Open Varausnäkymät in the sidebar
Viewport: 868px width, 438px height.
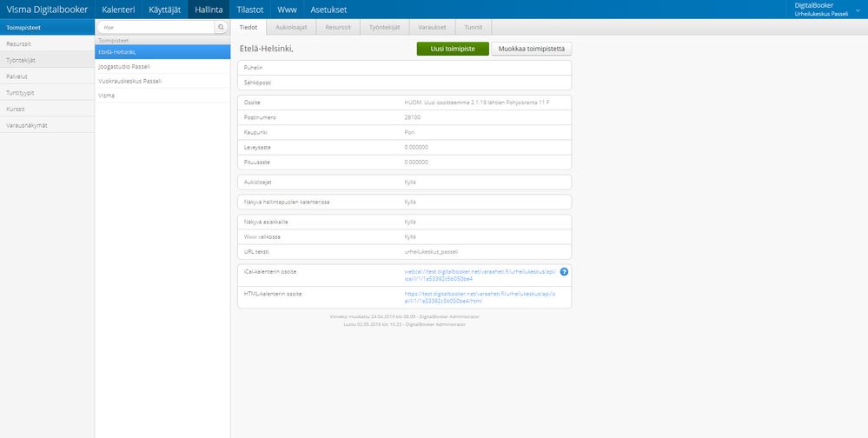pos(47,125)
